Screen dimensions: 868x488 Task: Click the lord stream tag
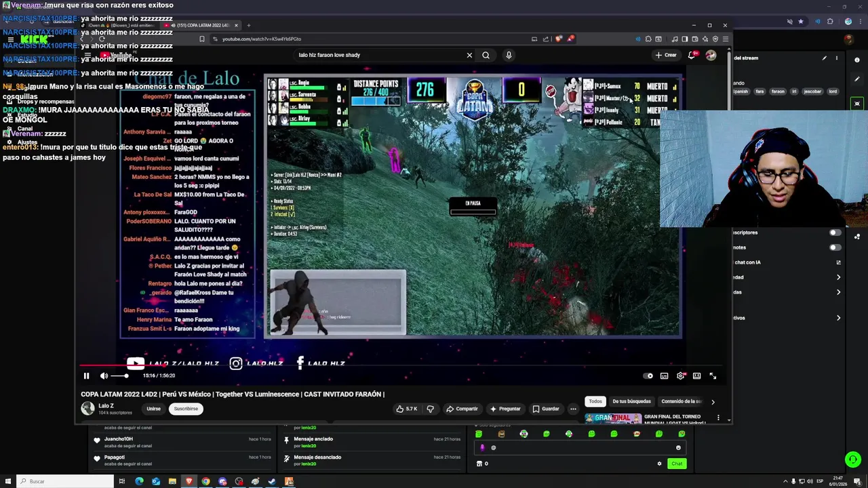pos(833,91)
